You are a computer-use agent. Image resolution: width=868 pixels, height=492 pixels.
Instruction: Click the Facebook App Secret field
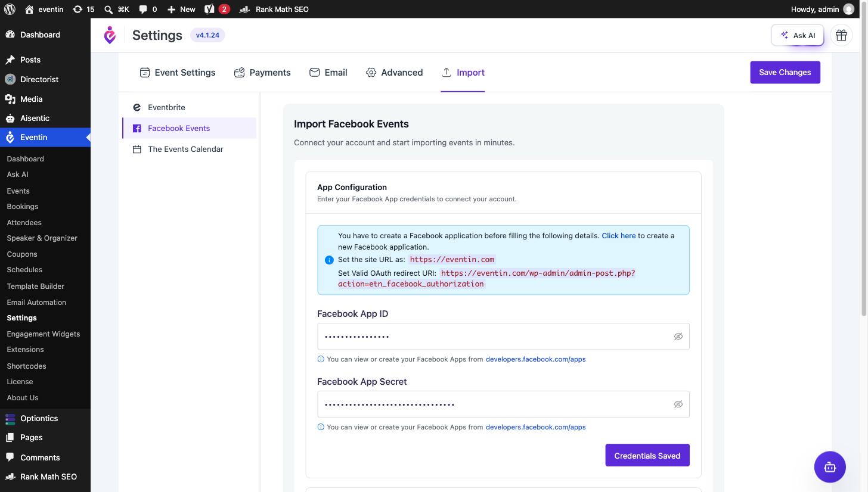point(503,404)
